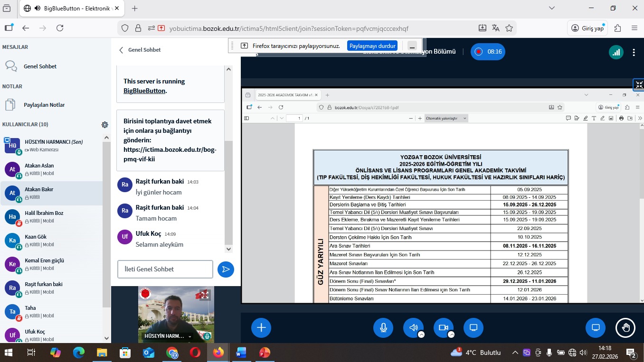Screen dimensions: 644x362
Task: Open the users list settings gear
Action: click(x=105, y=125)
